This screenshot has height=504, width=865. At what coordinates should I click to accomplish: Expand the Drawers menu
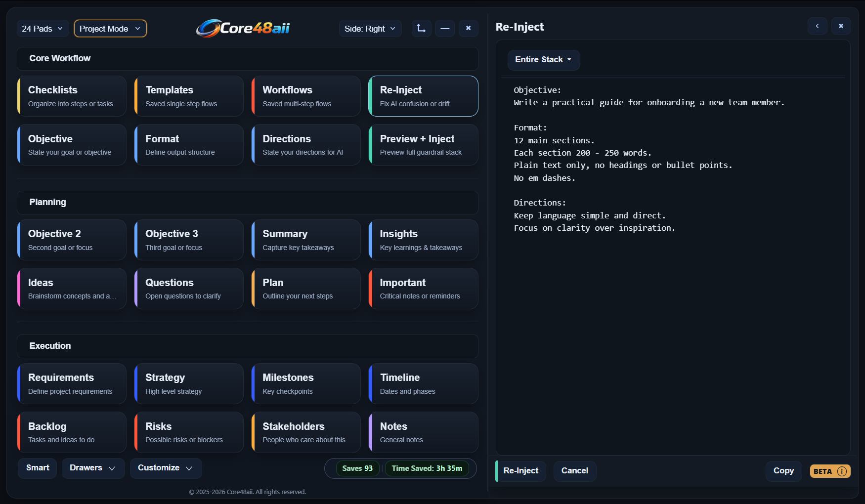click(92, 468)
